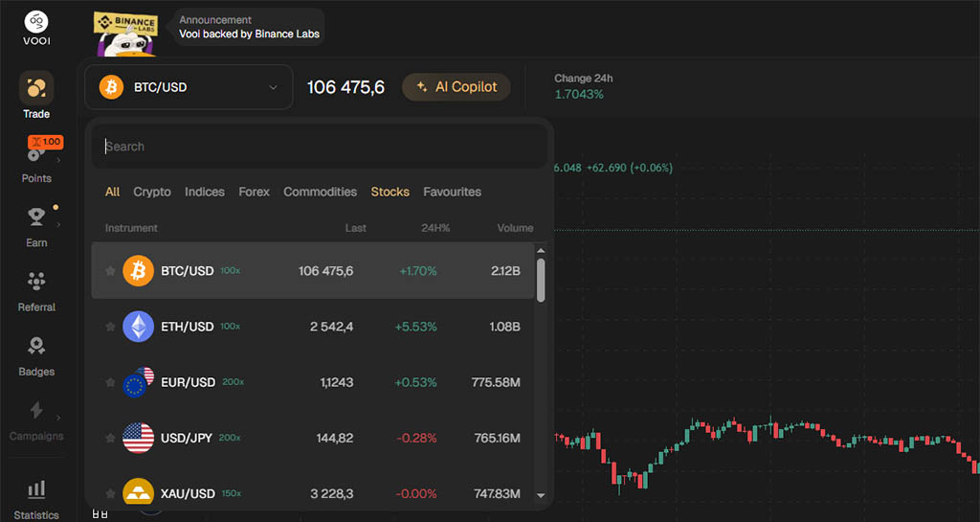Go to the Referral icon

coord(36,282)
